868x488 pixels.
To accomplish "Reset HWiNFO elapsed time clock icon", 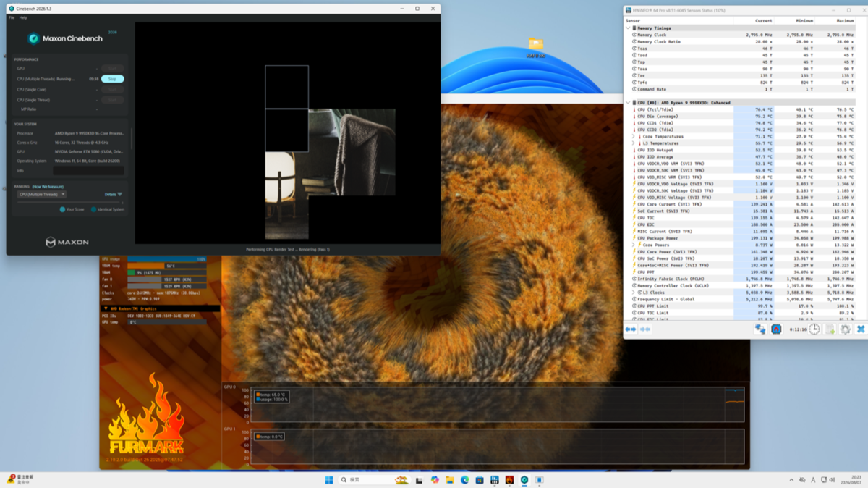I will click(x=814, y=329).
